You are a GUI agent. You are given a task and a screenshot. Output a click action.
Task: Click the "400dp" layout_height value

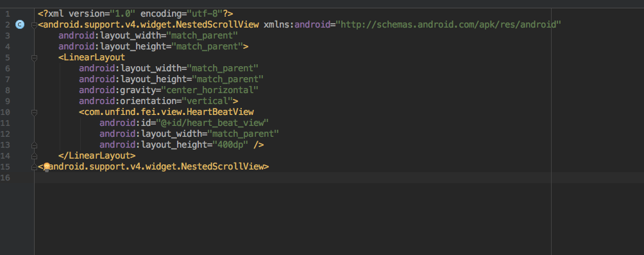(x=230, y=145)
